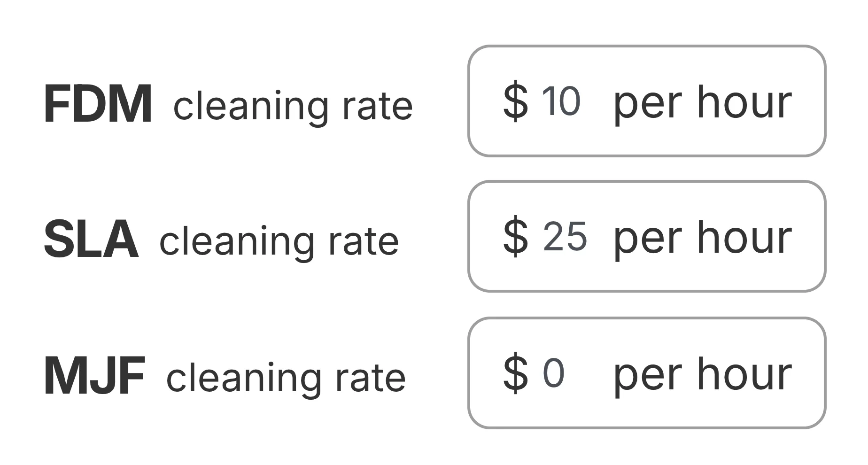Click the bold SLA label
The height and width of the screenshot is (465, 868).
pos(91,240)
